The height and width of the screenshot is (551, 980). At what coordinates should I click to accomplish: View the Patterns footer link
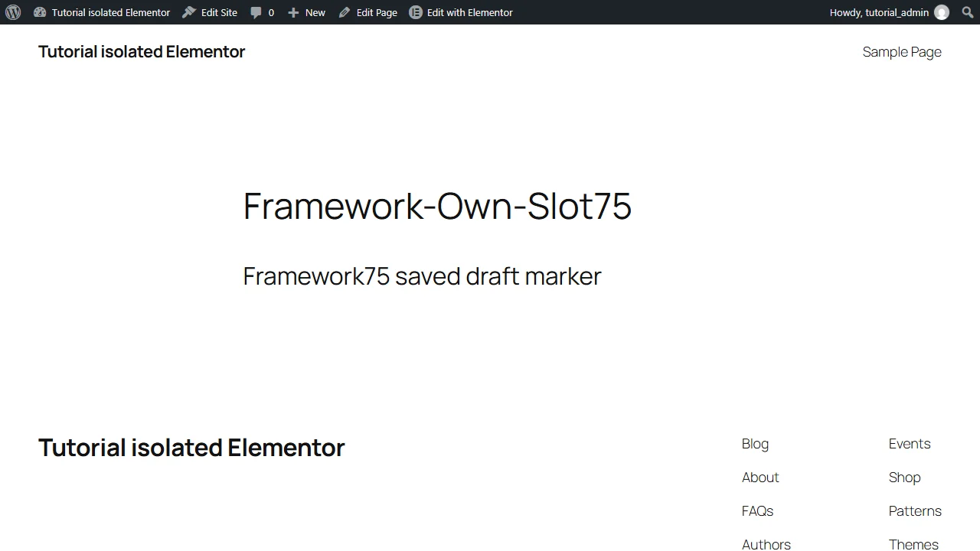[x=915, y=511]
